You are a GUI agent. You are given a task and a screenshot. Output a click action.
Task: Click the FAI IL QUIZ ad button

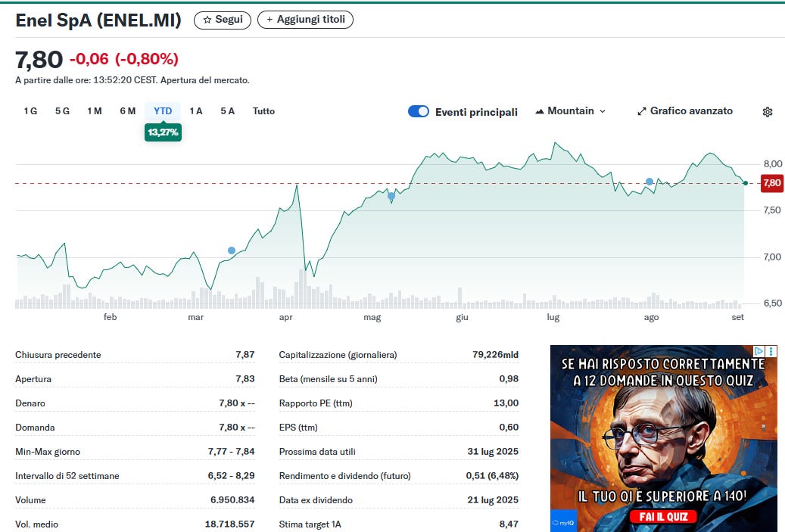tap(663, 516)
